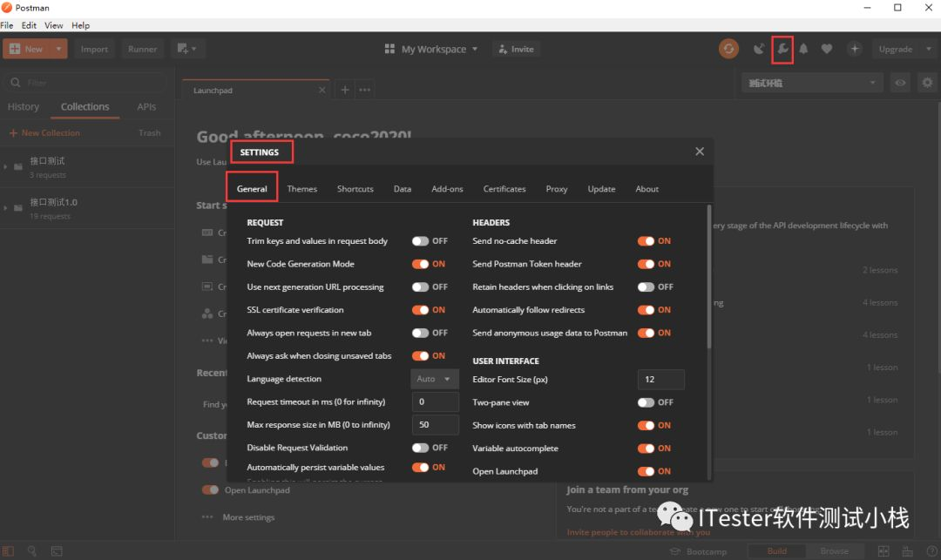This screenshot has height=560, width=941.
Task: Toggle Variable autocomplete switch
Action: 646,449
